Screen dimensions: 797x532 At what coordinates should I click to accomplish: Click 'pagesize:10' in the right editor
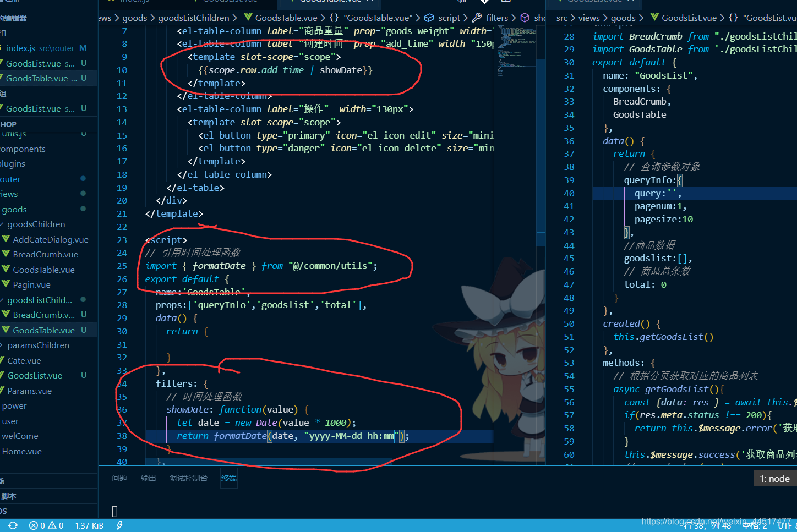click(x=664, y=219)
